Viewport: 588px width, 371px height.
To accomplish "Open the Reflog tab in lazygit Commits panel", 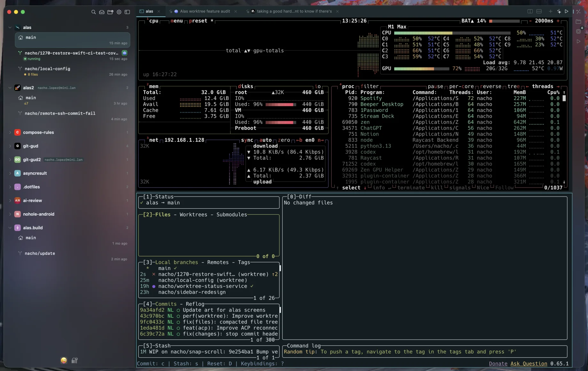I will pyautogui.click(x=195, y=304).
